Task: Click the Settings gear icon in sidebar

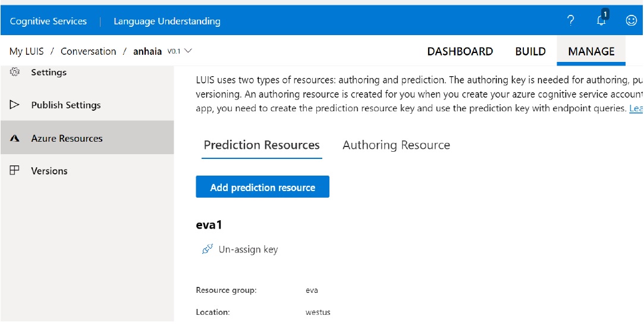Action: (x=15, y=72)
